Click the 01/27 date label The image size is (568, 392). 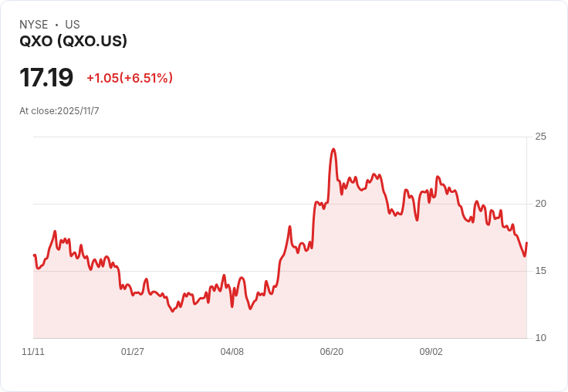[x=133, y=351]
